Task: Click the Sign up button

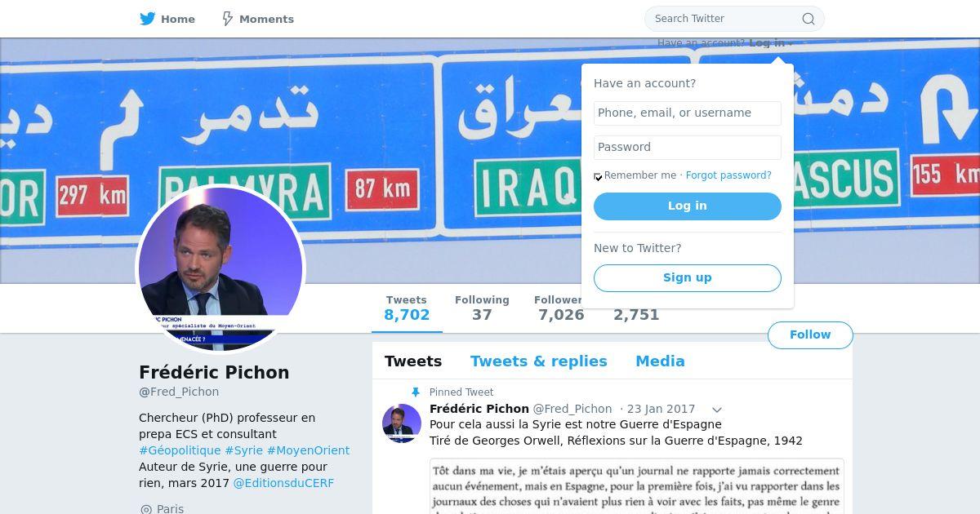Action: tap(688, 278)
